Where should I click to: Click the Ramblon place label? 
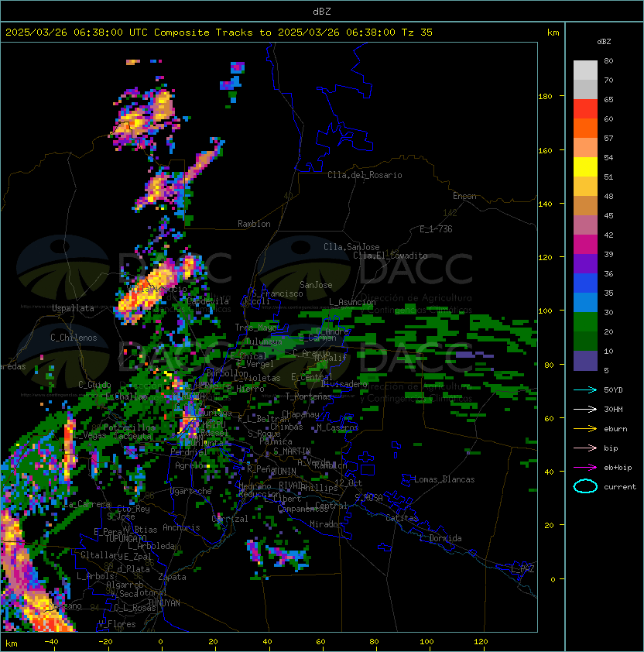point(254,224)
